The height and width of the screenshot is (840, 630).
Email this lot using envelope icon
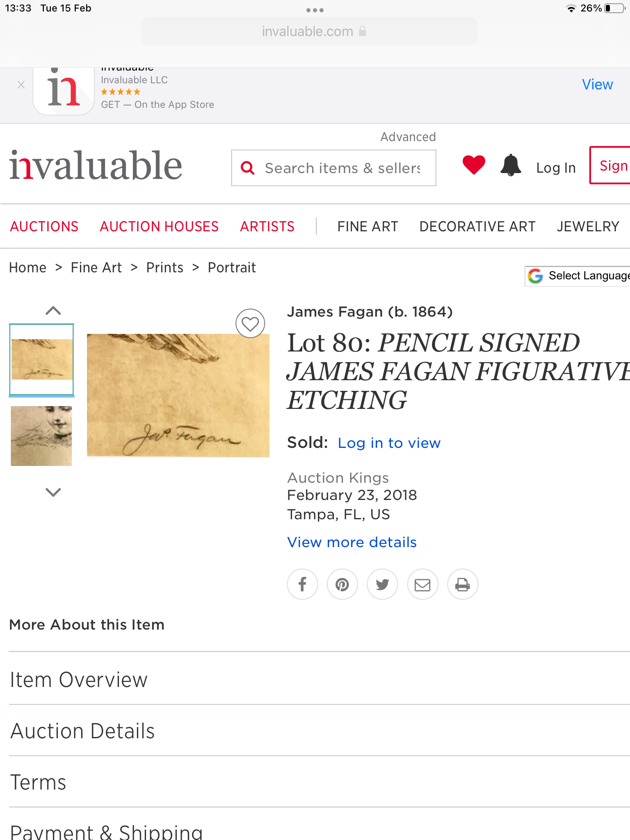pos(422,584)
